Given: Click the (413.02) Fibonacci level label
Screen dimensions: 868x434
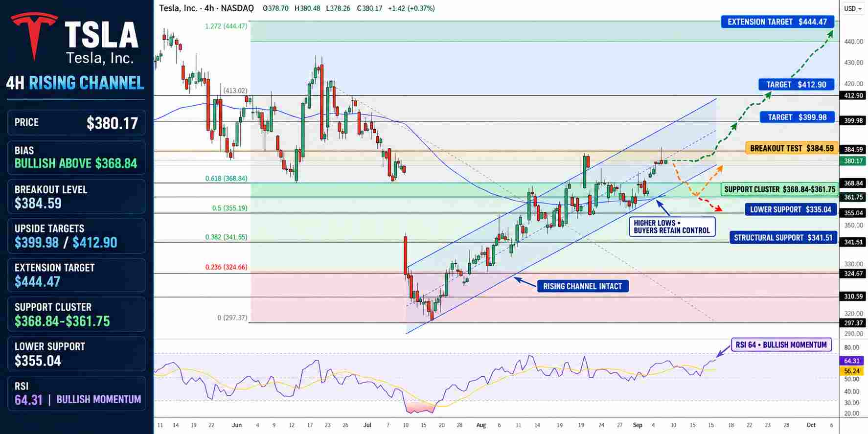Looking at the screenshot, I should click(x=235, y=91).
